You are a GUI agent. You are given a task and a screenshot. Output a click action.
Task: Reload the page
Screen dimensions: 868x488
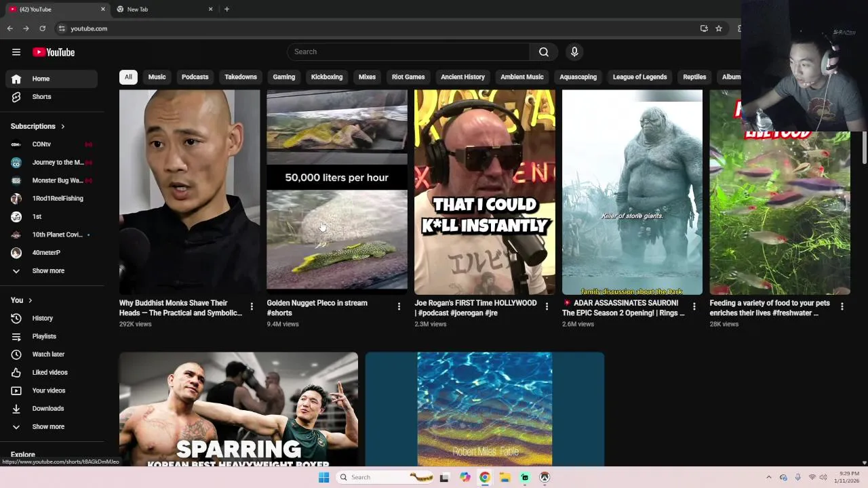(x=42, y=28)
